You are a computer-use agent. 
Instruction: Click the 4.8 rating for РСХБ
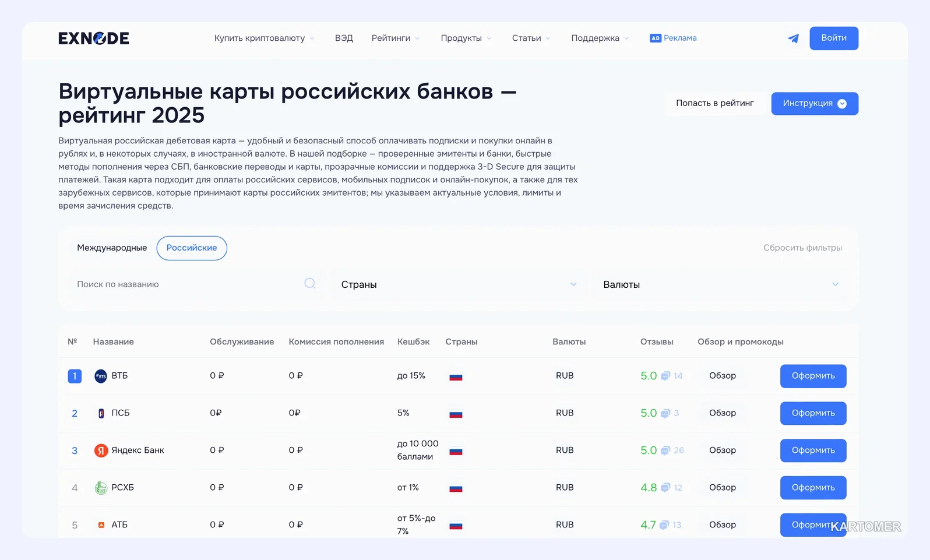[x=649, y=488]
